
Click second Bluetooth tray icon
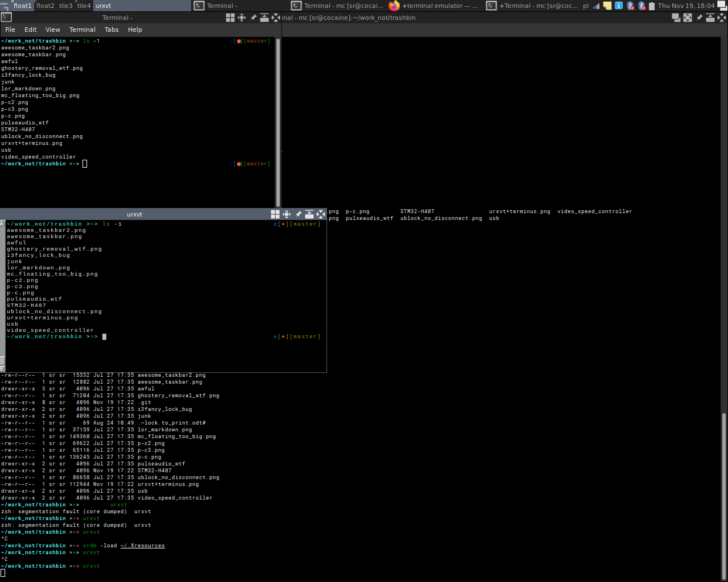[x=642, y=6]
